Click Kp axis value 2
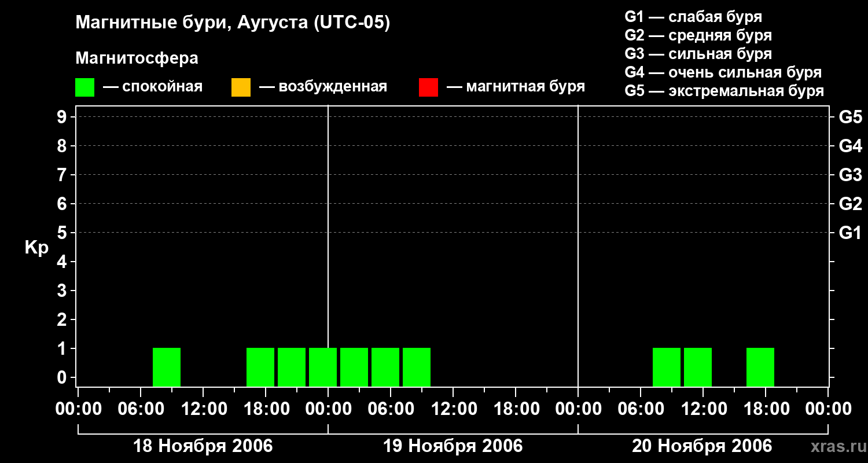The width and height of the screenshot is (868, 463). pos(63,319)
